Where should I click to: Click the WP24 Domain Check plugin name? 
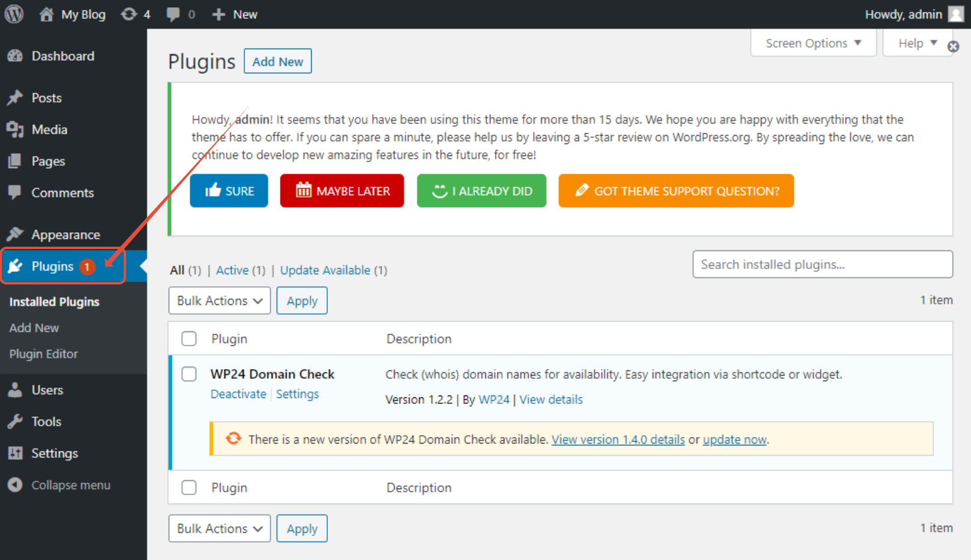tap(273, 374)
